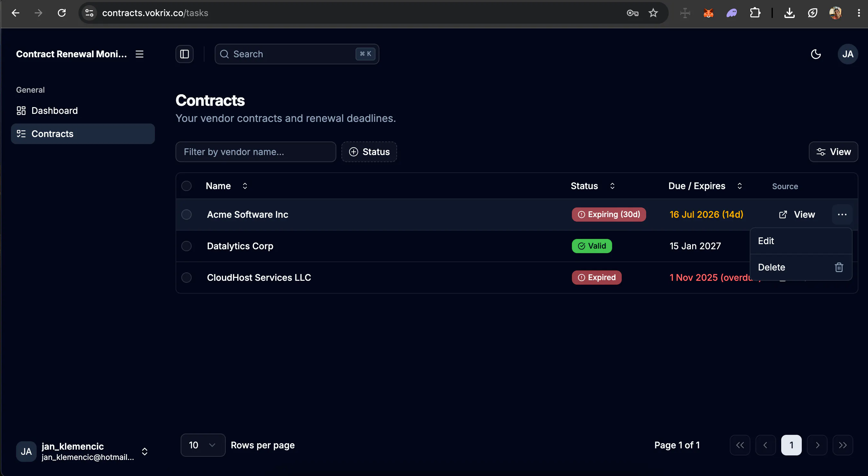Open the browser profile avatar

[x=835, y=13]
